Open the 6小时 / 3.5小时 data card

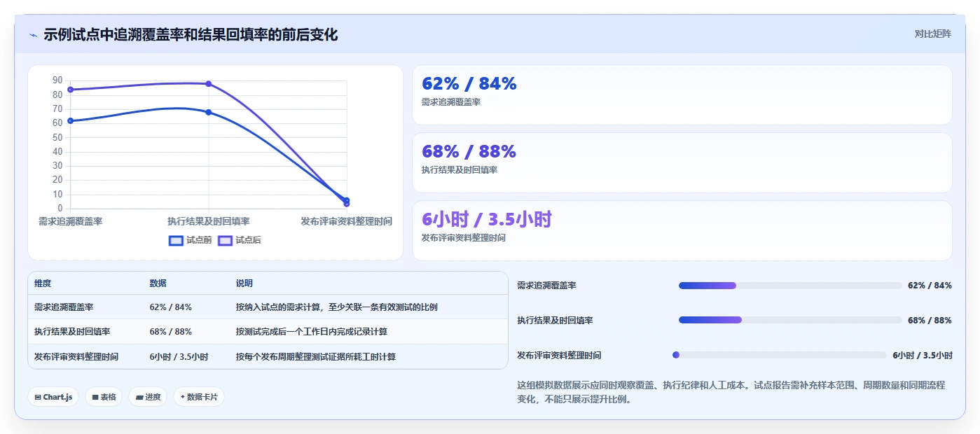(x=682, y=230)
